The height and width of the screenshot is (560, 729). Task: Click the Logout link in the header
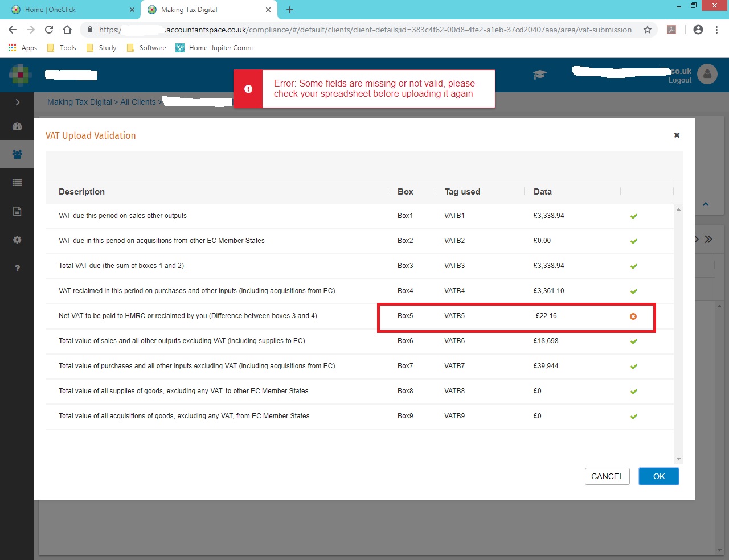point(680,80)
